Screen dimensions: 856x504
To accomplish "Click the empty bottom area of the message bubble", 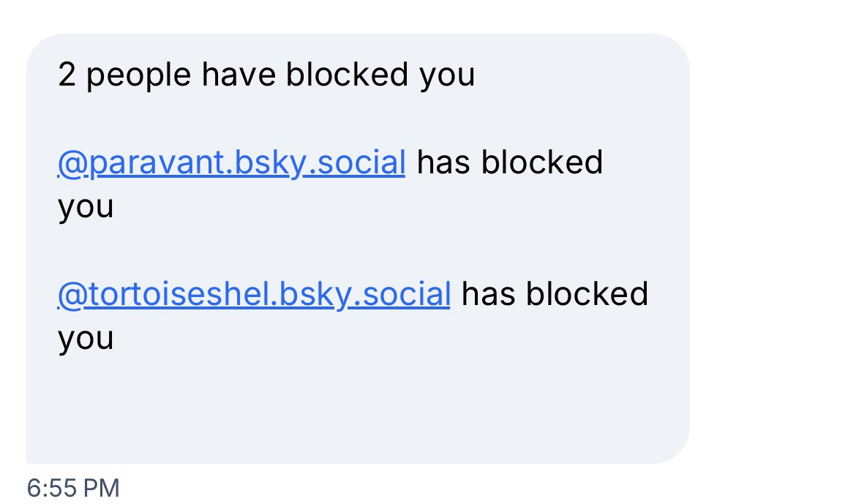I will (x=357, y=410).
